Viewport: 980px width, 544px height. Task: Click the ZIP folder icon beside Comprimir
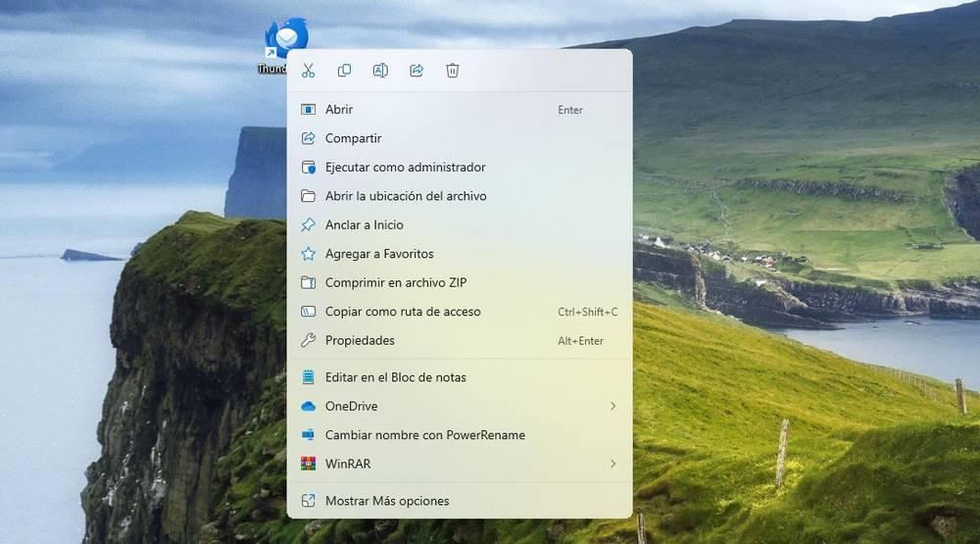[308, 282]
